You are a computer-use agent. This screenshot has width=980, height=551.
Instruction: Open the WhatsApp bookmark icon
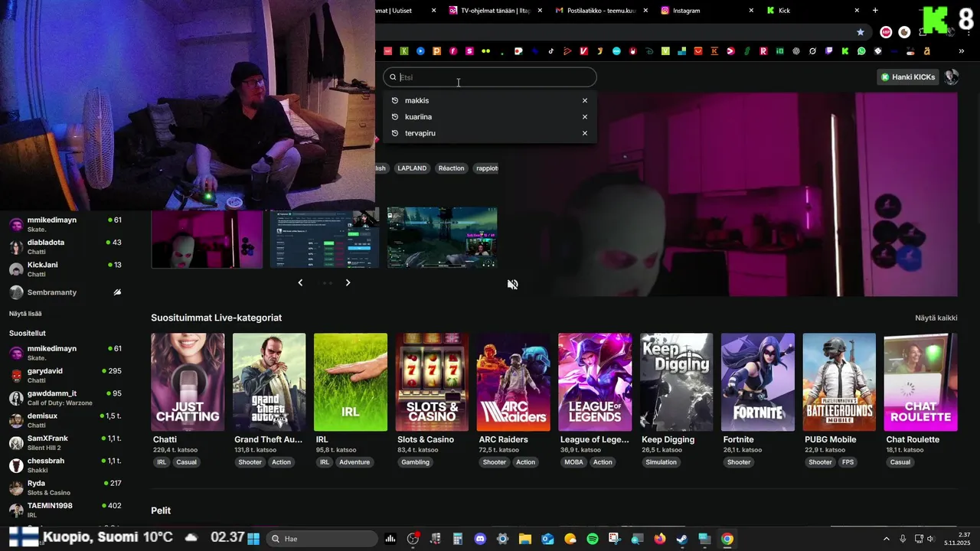861,51
